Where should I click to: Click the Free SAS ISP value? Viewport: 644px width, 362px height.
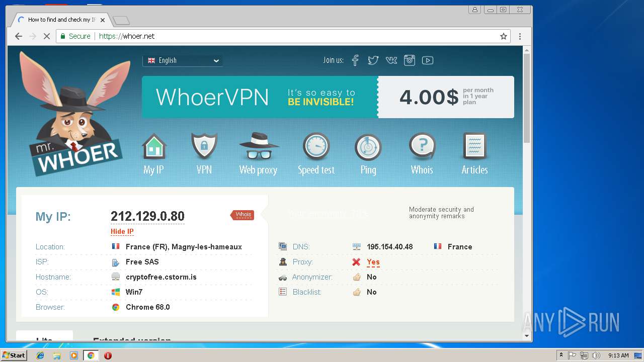tap(142, 262)
